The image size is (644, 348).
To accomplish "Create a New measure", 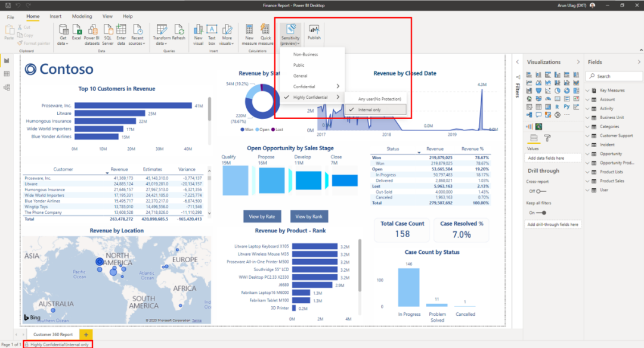I will tap(249, 34).
